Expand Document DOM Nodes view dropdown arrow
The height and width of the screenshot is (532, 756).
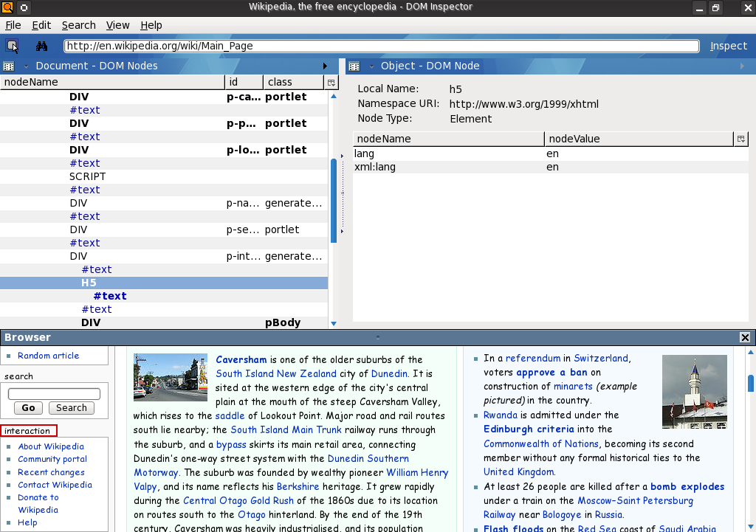(x=26, y=66)
